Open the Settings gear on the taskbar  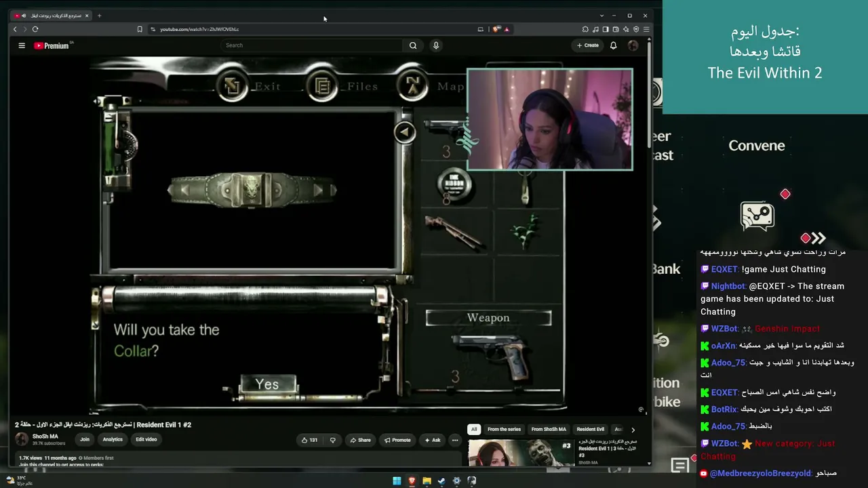tap(456, 481)
